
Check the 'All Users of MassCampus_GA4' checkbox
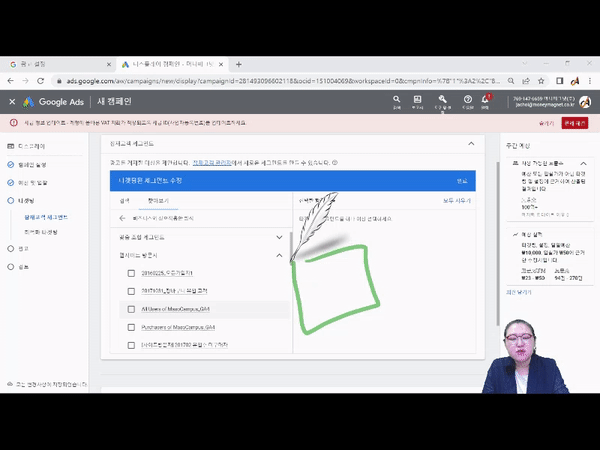pos(131,309)
